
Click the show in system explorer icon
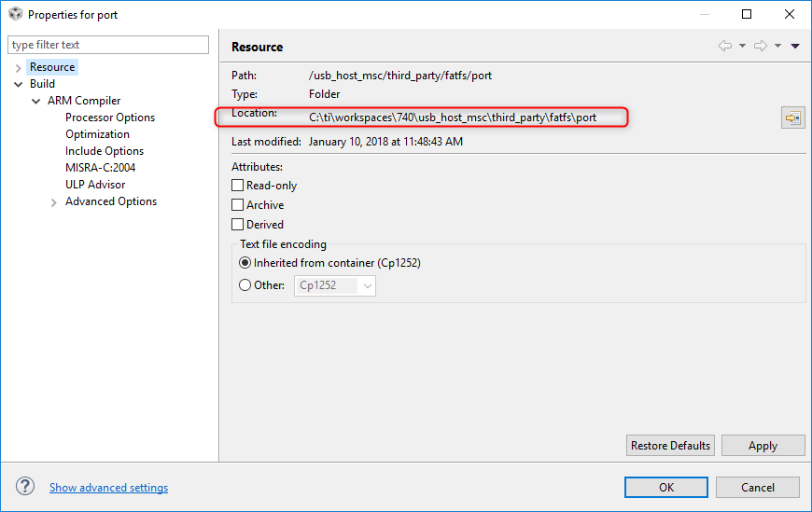pos(792,118)
